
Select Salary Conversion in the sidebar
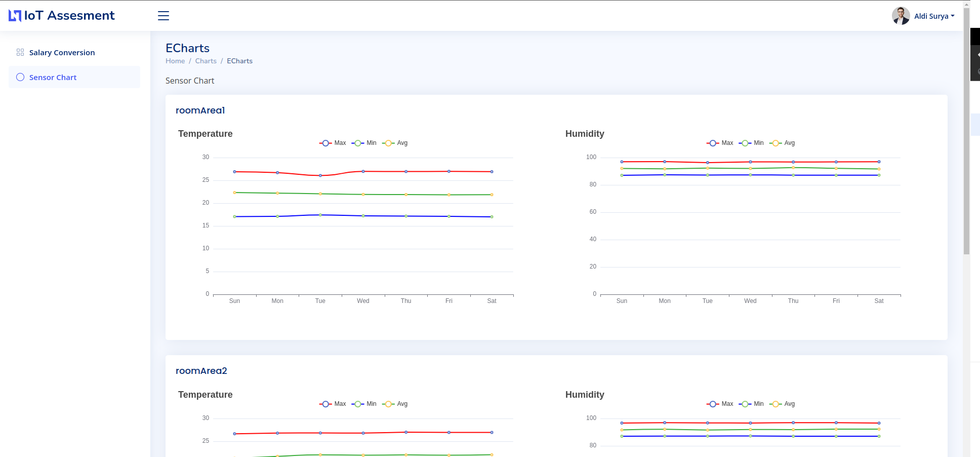(x=61, y=52)
